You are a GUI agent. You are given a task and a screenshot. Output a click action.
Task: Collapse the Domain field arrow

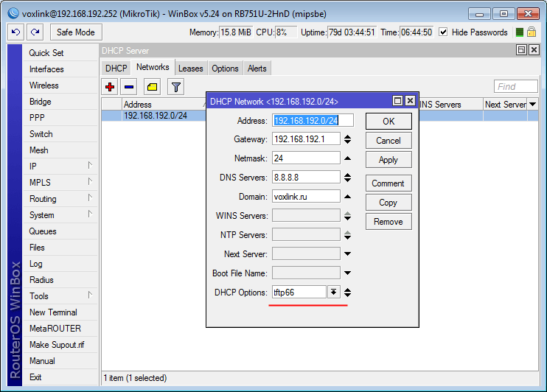pos(347,197)
